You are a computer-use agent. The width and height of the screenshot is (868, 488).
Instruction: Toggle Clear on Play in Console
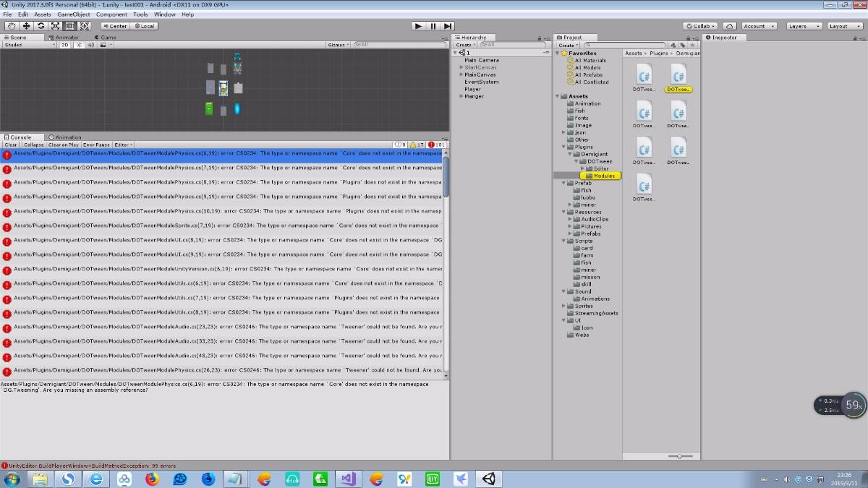[64, 145]
